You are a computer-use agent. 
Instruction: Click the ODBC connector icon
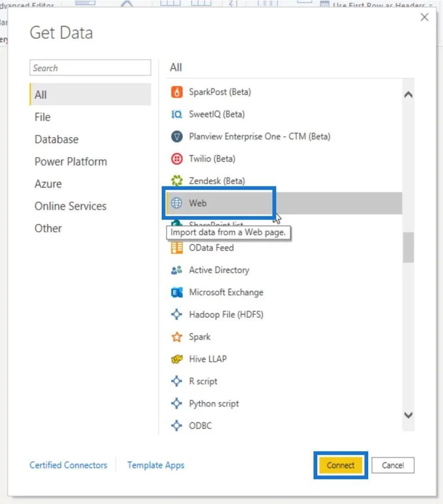click(x=177, y=425)
